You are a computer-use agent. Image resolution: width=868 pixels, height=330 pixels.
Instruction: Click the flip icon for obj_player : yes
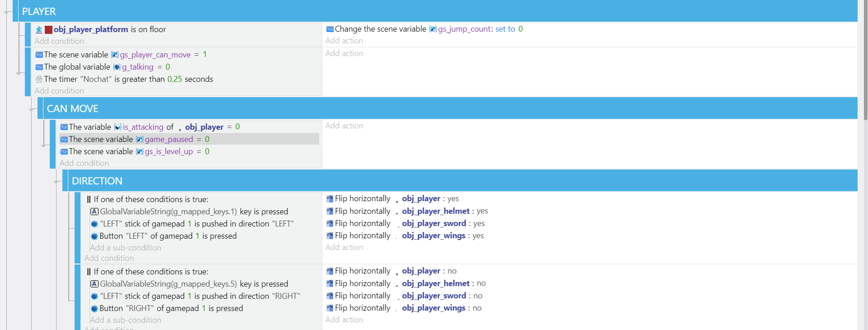click(x=330, y=199)
